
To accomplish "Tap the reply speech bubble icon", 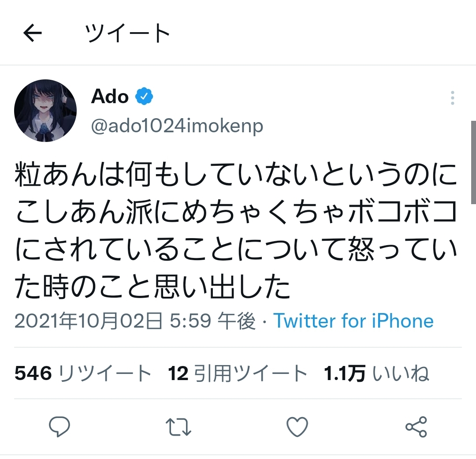I will coord(59,426).
